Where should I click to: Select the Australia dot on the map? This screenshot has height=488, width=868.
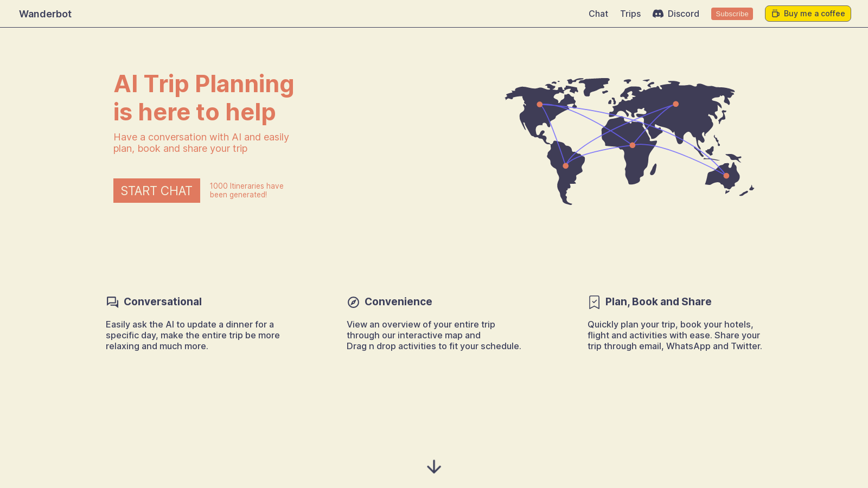[x=726, y=176]
